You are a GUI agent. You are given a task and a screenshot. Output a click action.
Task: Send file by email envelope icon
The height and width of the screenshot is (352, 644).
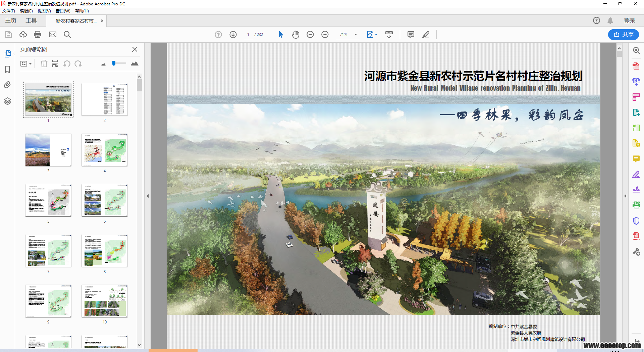point(53,35)
